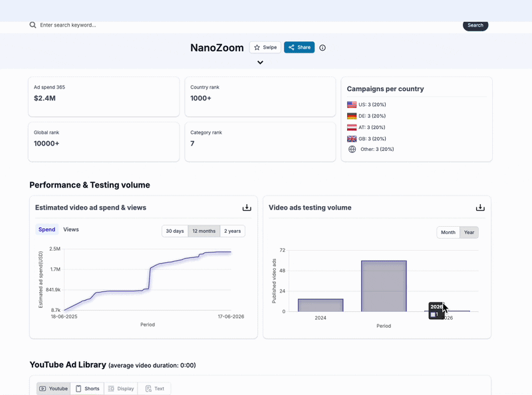532x395 pixels.
Task: Click the UK flag icon
Action: point(352,139)
